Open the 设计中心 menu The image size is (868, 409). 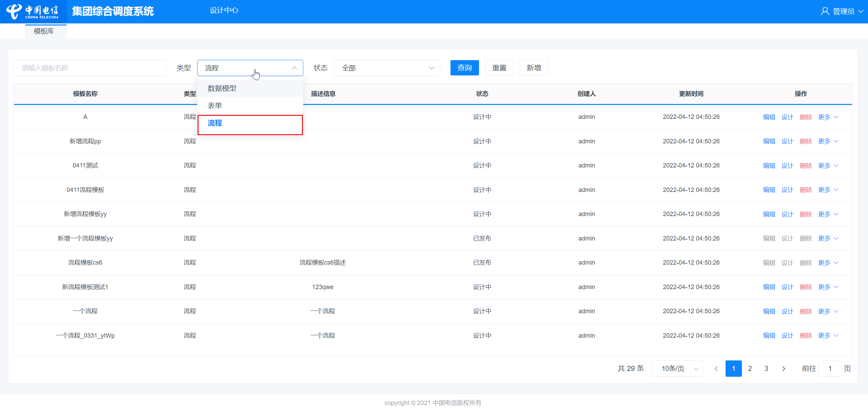pyautogui.click(x=224, y=11)
